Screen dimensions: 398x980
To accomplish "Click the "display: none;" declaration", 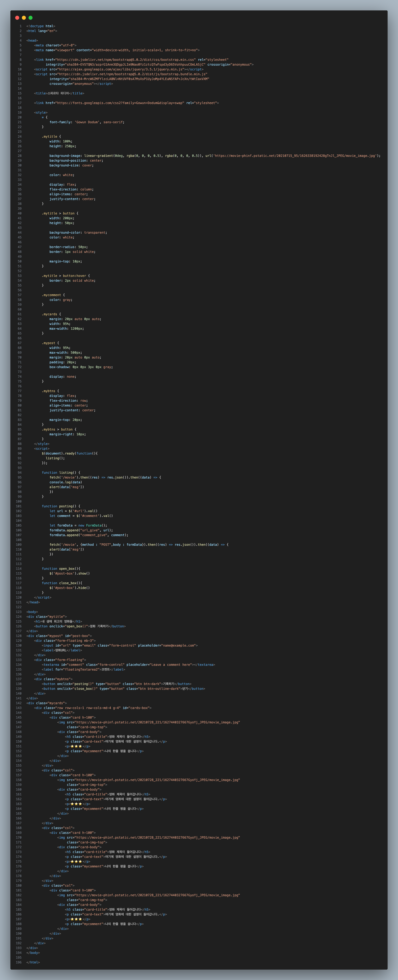I will (63, 377).
